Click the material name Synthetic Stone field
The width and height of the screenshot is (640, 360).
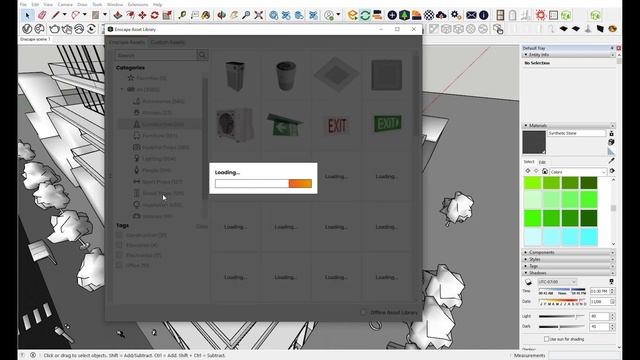coord(576,133)
